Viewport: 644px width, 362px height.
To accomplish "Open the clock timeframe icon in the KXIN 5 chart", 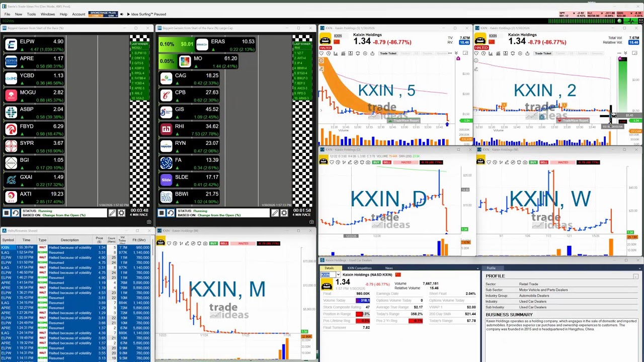I will coord(329,53).
